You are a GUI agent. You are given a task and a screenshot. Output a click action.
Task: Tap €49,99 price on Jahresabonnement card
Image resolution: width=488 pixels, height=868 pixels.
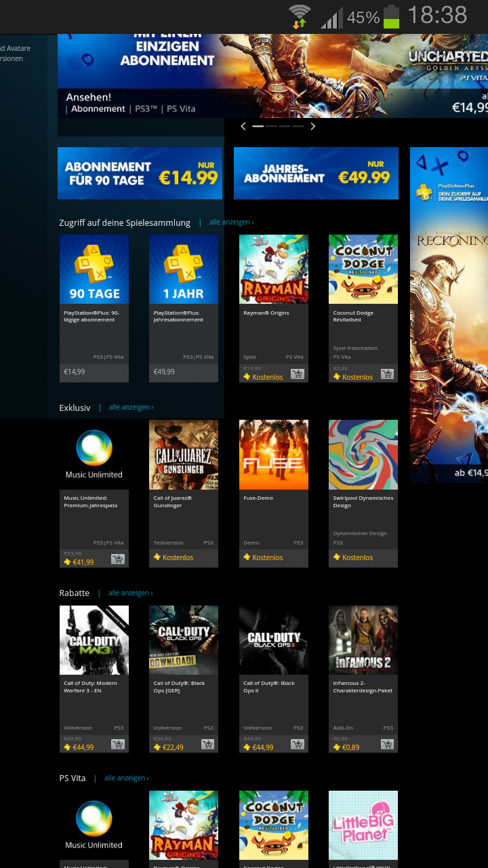pyautogui.click(x=164, y=372)
